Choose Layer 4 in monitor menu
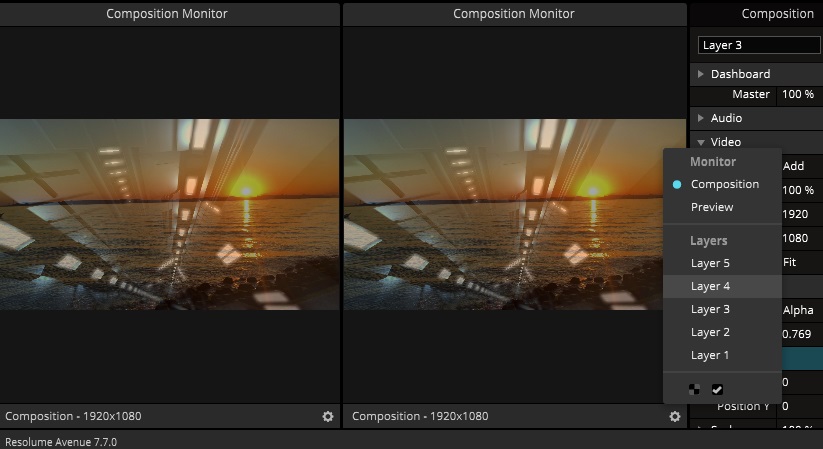The height and width of the screenshot is (449, 823). click(x=722, y=286)
